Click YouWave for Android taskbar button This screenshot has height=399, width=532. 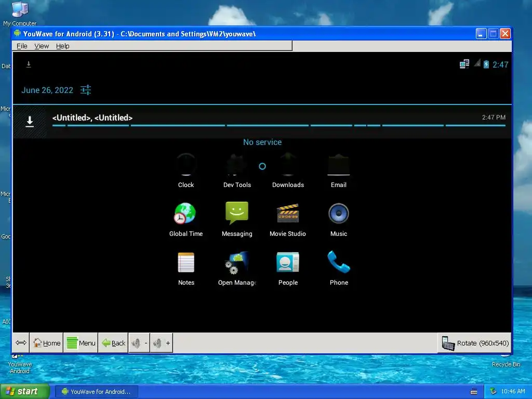97,392
